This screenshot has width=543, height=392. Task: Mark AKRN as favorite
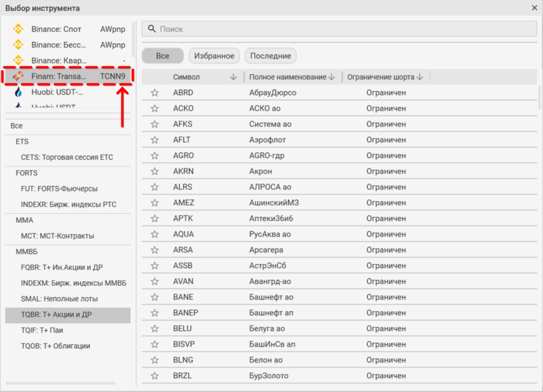tap(155, 171)
